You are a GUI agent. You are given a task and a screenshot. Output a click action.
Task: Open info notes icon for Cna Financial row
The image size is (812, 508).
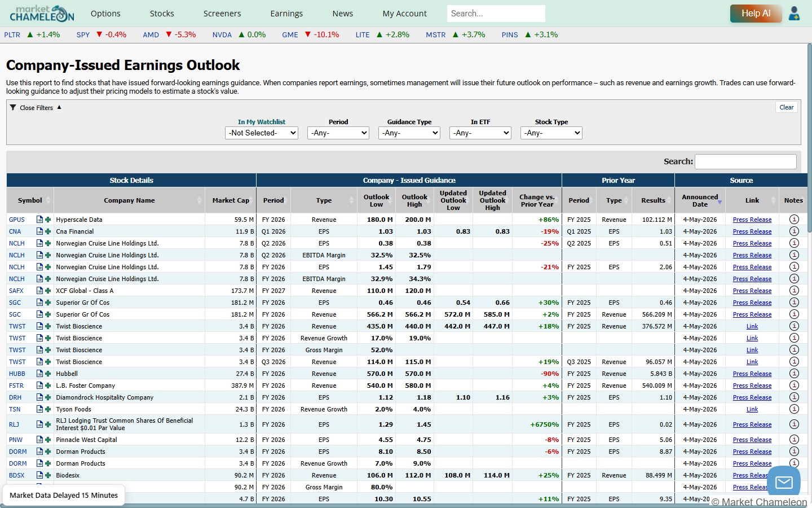pyautogui.click(x=794, y=231)
